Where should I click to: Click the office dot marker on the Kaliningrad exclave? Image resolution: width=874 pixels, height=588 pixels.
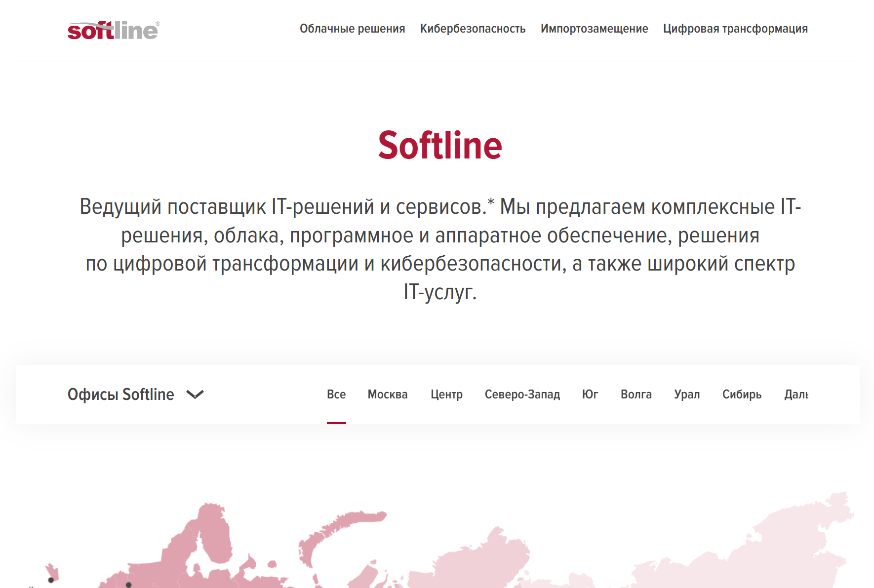click(x=51, y=580)
